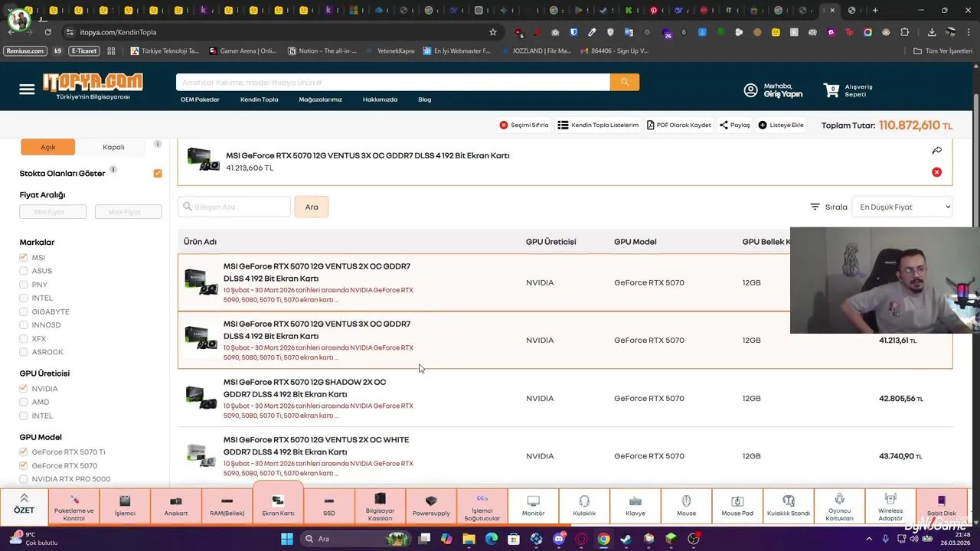980x551 pixels.
Task: Toggle Stokta Olanları Göster checkbox
Action: (158, 174)
